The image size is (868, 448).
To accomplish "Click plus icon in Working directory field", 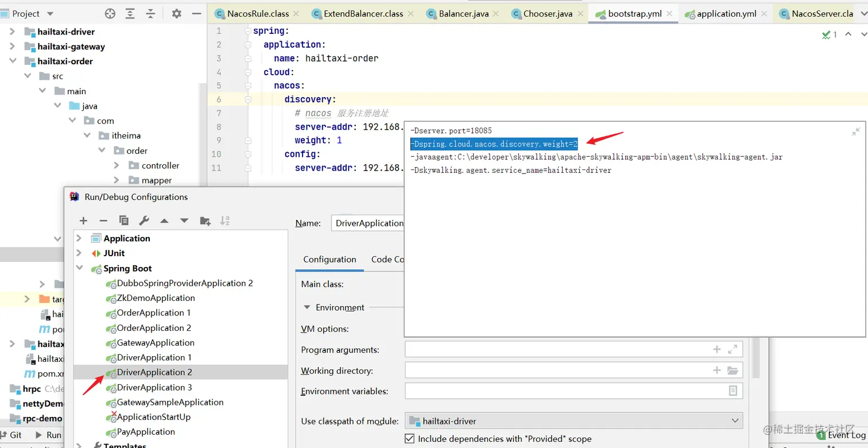I will point(716,370).
